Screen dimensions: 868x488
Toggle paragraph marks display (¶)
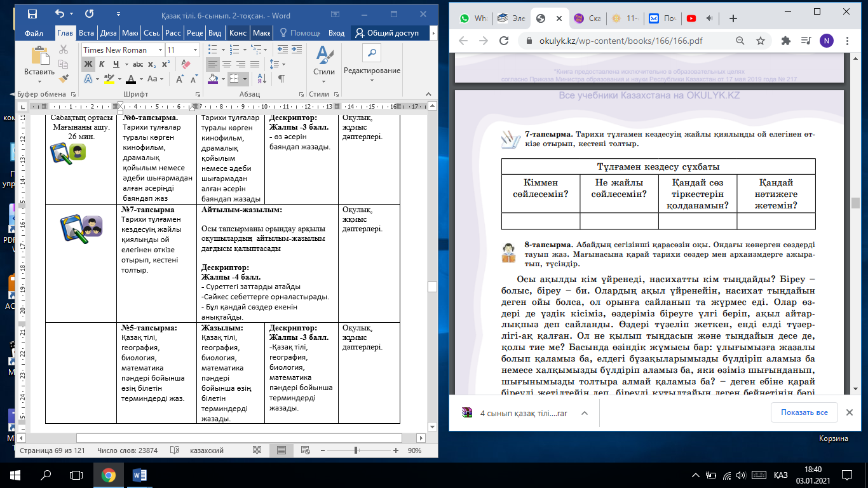pyautogui.click(x=280, y=79)
